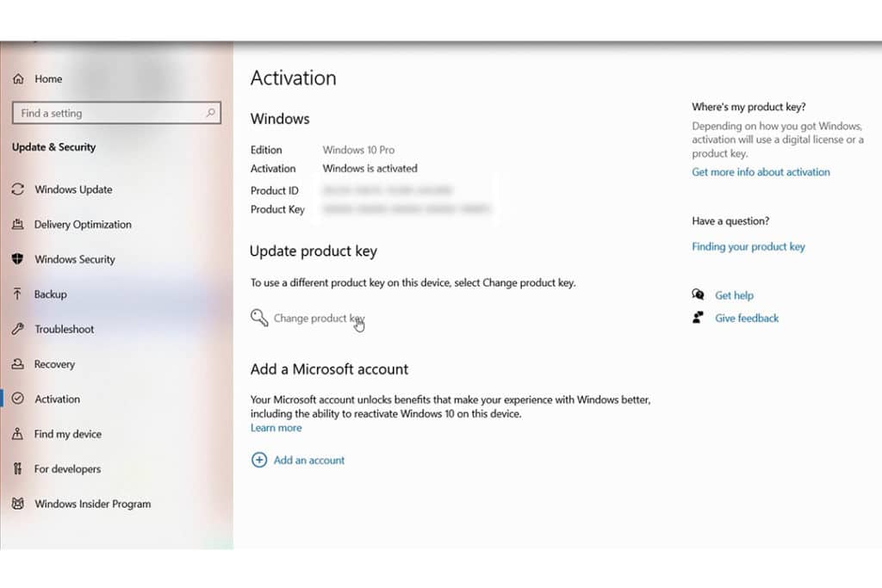The image size is (882, 588).
Task: Click the Backup arrow icon
Action: pyautogui.click(x=18, y=294)
